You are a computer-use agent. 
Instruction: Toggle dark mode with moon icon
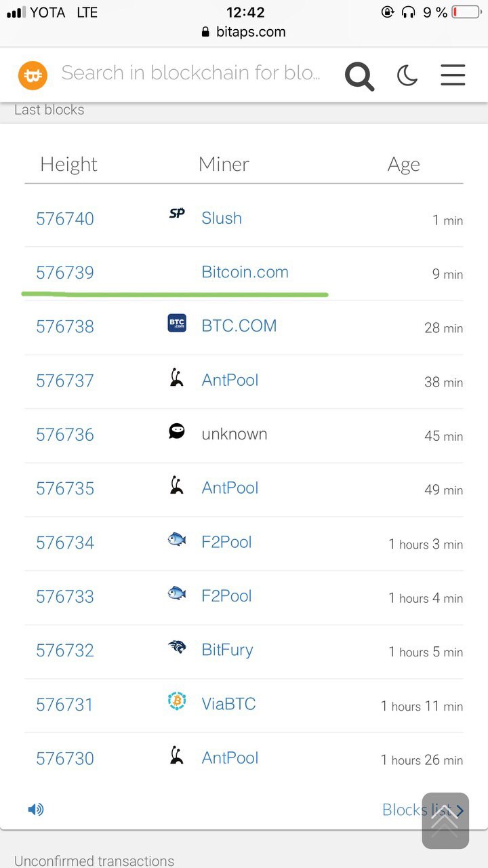pyautogui.click(x=407, y=75)
